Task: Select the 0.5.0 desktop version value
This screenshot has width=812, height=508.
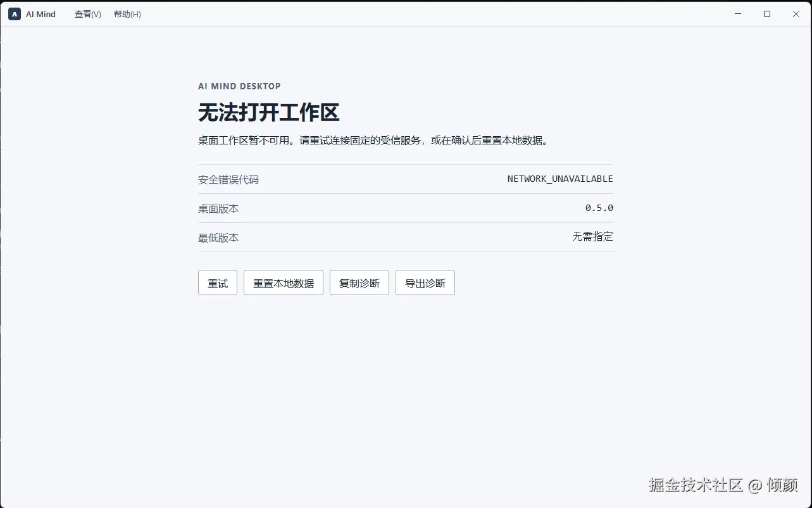Action: click(x=599, y=208)
